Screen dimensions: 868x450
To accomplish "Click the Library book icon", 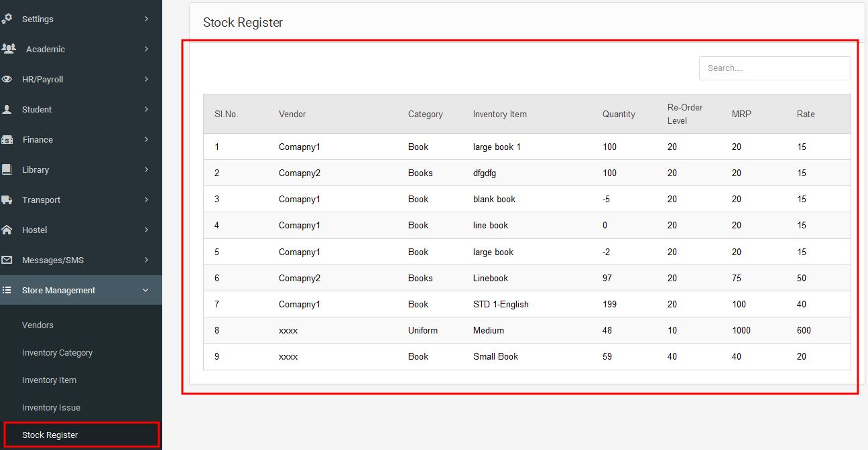I will coord(7,169).
